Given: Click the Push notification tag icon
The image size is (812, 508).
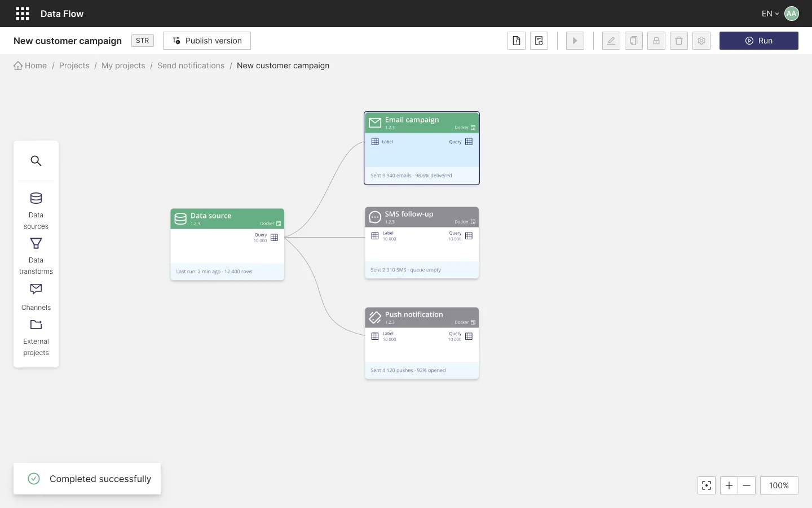Looking at the screenshot, I should (x=375, y=318).
